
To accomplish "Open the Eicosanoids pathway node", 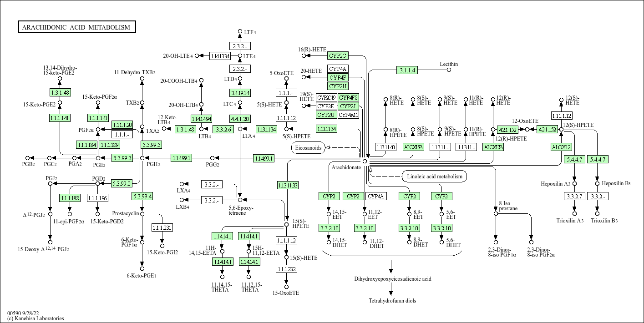I will [x=308, y=147].
